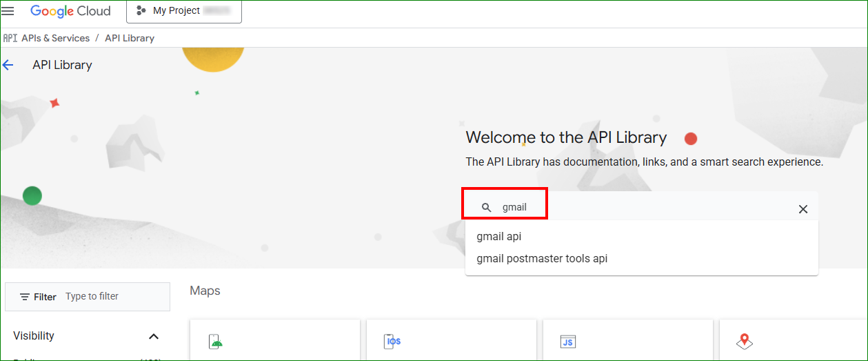Viewport: 868px width, 361px height.
Task: Click the Filter lines icon
Action: tap(25, 297)
